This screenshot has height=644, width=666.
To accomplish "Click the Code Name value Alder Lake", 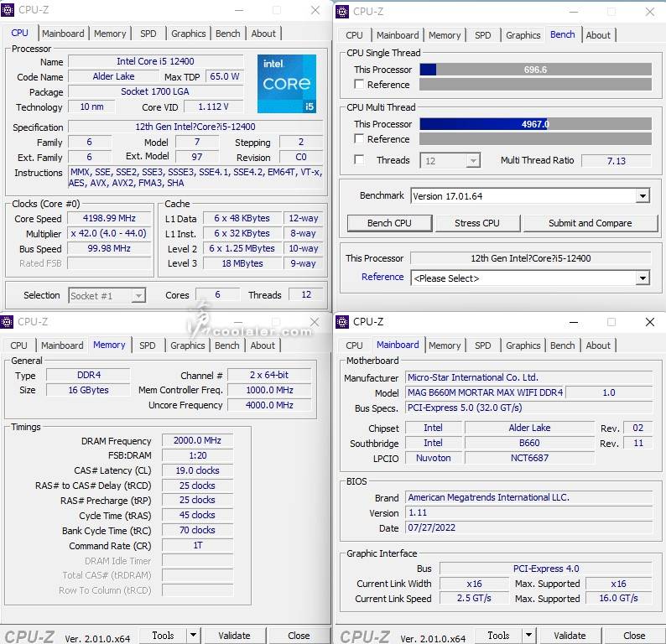I will click(113, 76).
